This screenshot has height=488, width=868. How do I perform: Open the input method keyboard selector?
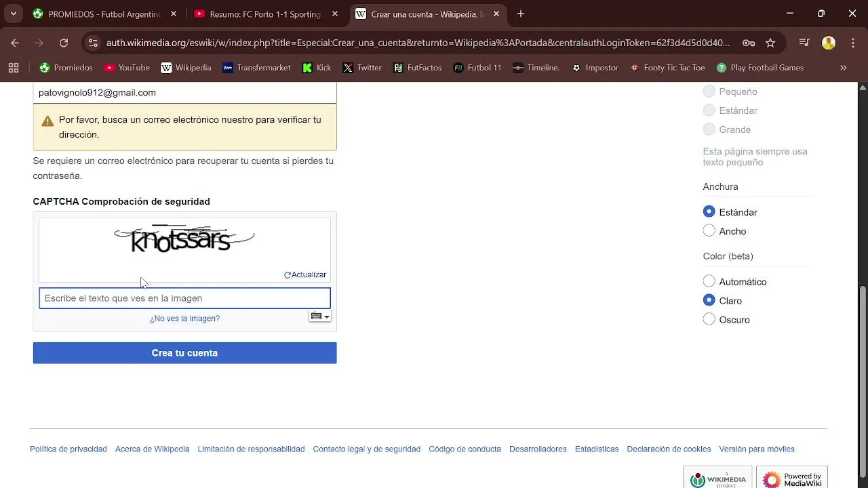click(320, 317)
